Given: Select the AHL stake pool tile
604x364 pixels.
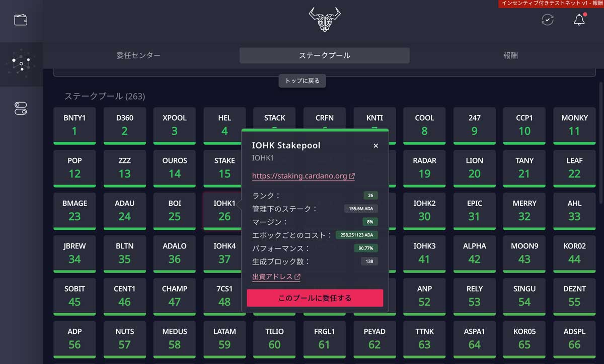Looking at the screenshot, I should (574, 211).
